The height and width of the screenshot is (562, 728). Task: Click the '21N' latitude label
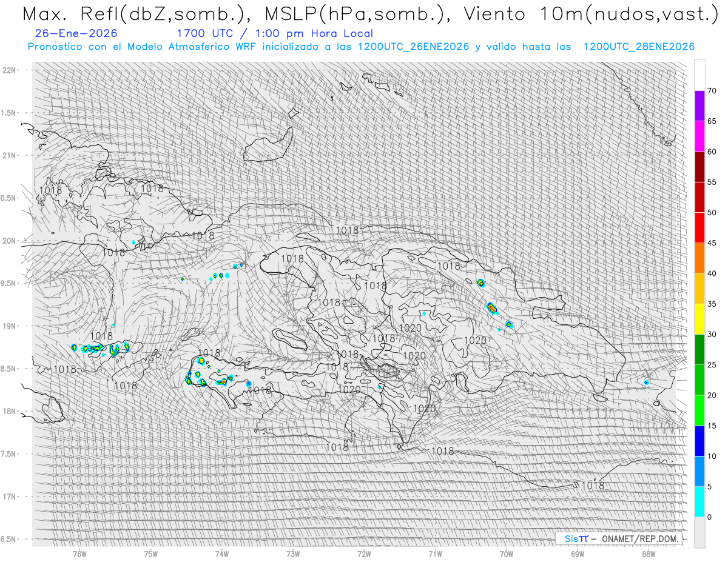click(9, 155)
